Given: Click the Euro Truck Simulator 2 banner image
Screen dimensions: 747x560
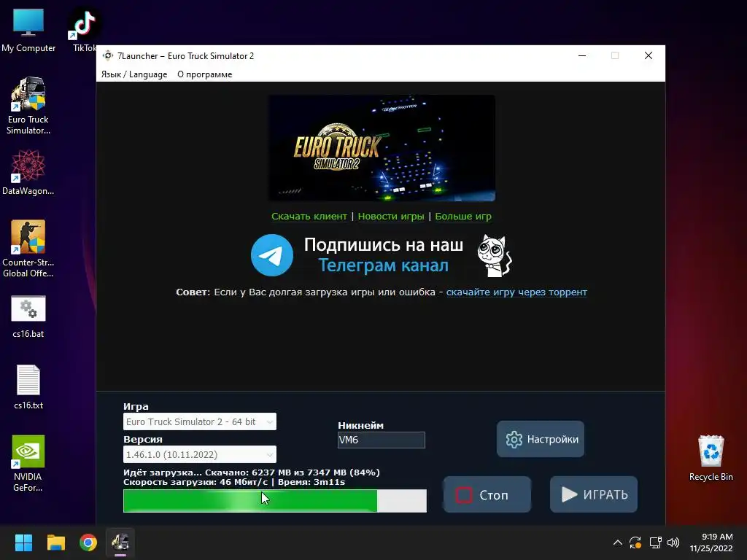Looking at the screenshot, I should [382, 147].
